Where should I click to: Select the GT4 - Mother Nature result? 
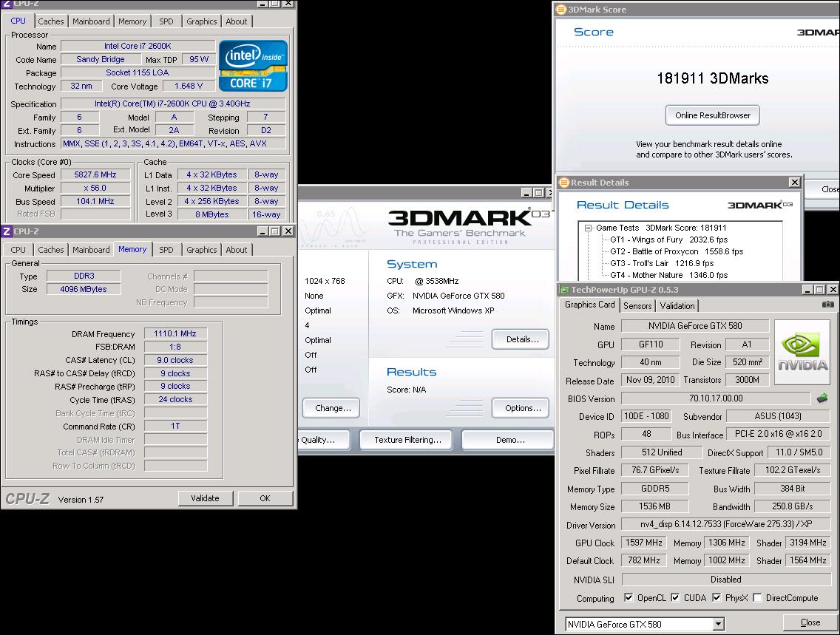668,275
